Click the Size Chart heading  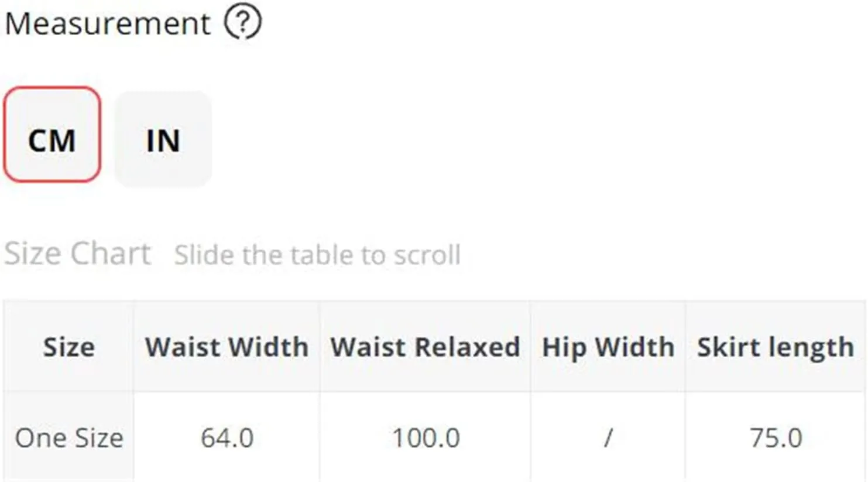[78, 254]
